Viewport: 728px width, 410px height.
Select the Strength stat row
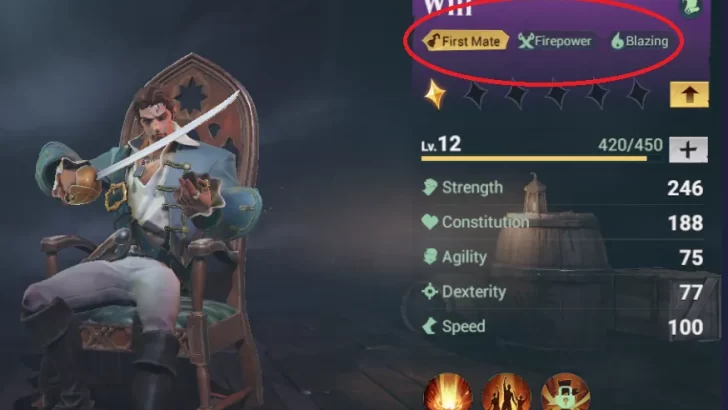(x=562, y=188)
